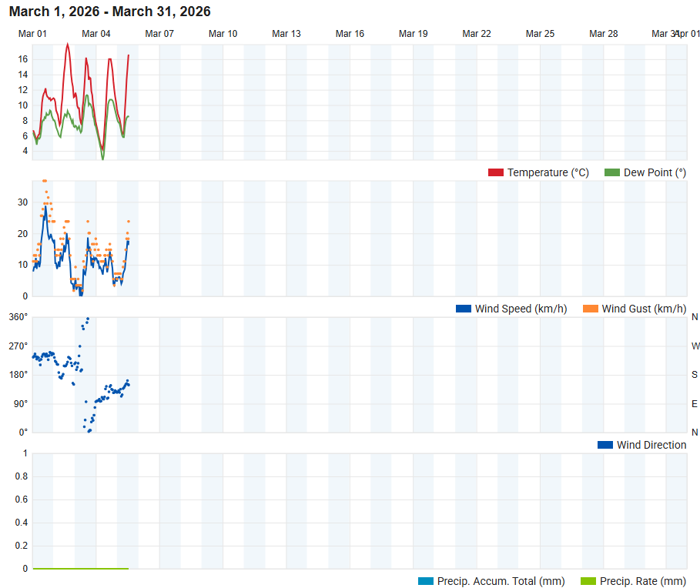Click the red Temperature legend swatch
The image size is (700, 588).
tap(495, 172)
